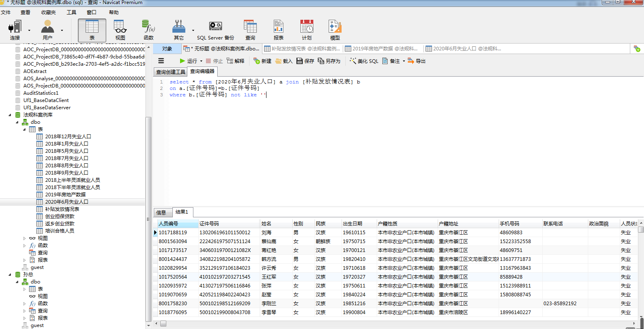Open the 工具 menu
This screenshot has width=644, height=329.
coord(71,12)
